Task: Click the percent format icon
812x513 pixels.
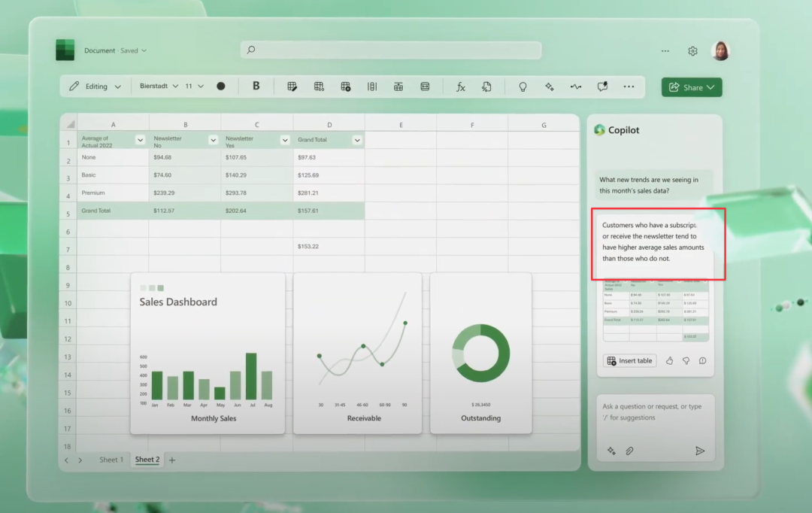Action: [x=486, y=87]
